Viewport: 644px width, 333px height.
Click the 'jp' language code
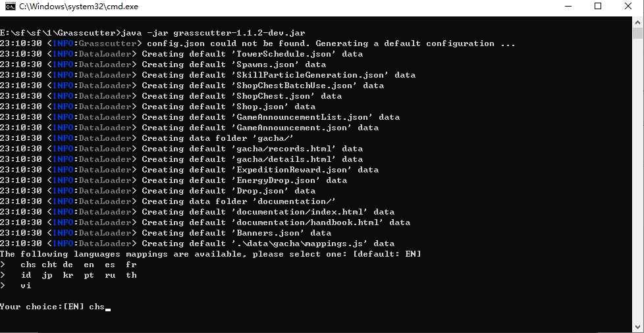point(47,275)
